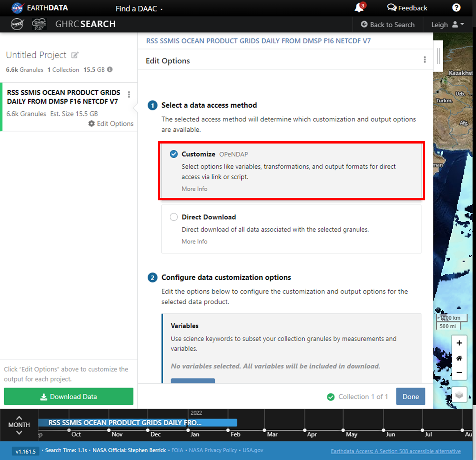Open the notifications bell icon
476x460 pixels.
point(359,8)
